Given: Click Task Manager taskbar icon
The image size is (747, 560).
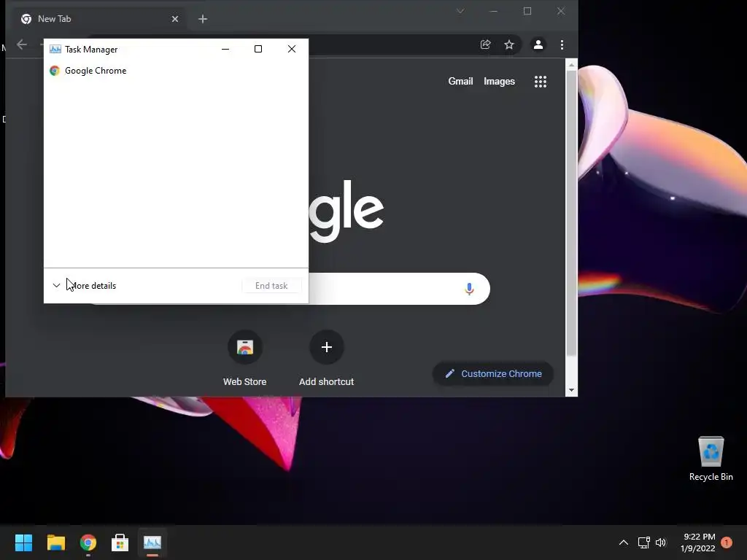Looking at the screenshot, I should click(x=152, y=542).
